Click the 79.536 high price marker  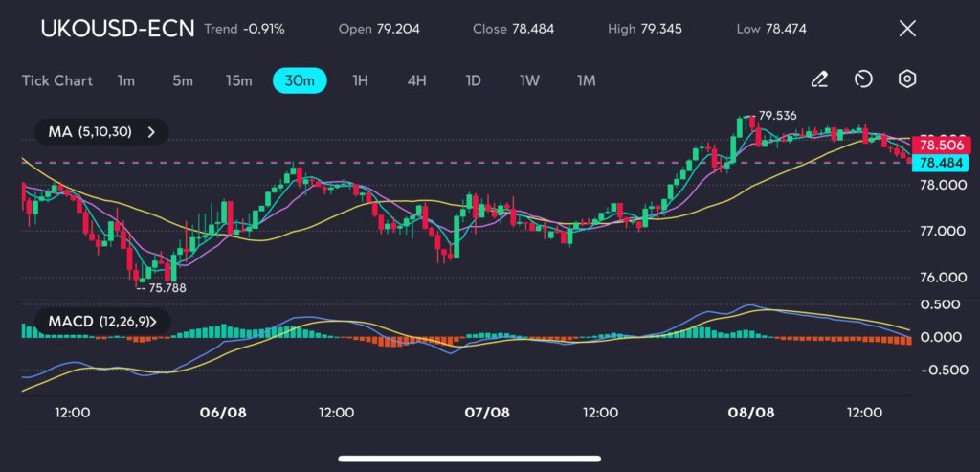(x=776, y=116)
